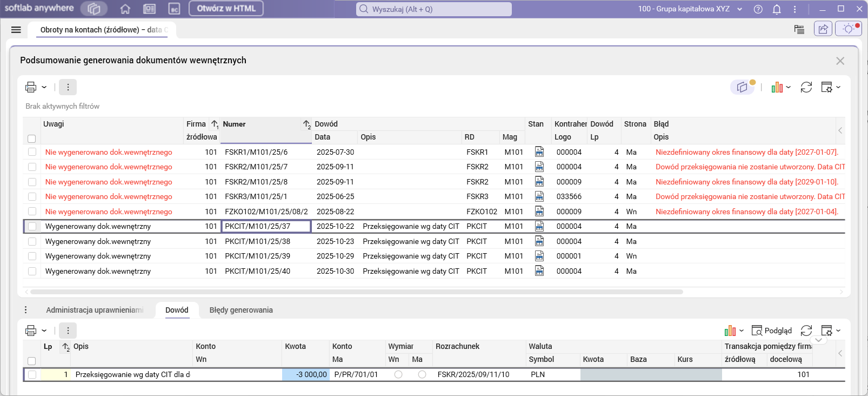Click the print icon in upper toolbar

pos(31,87)
